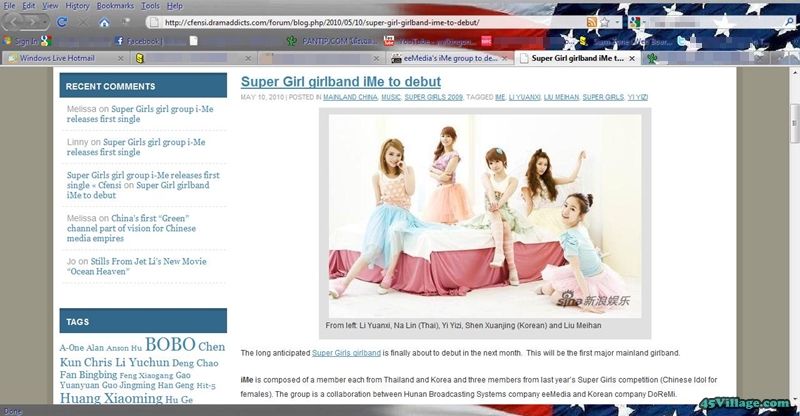Switch to the cactus-icon tab
The width and height of the screenshot is (800, 416).
coord(704,58)
